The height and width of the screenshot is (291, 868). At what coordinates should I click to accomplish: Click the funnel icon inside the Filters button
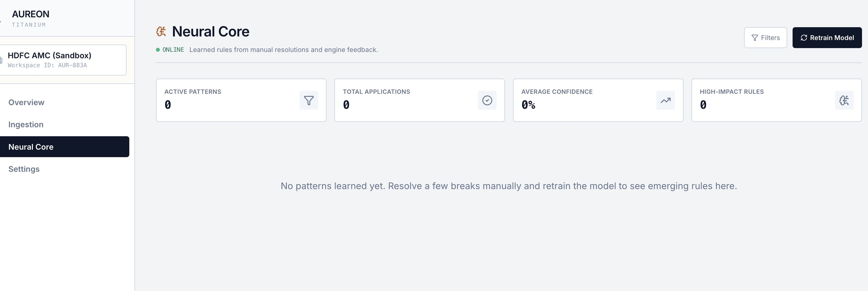tap(755, 38)
